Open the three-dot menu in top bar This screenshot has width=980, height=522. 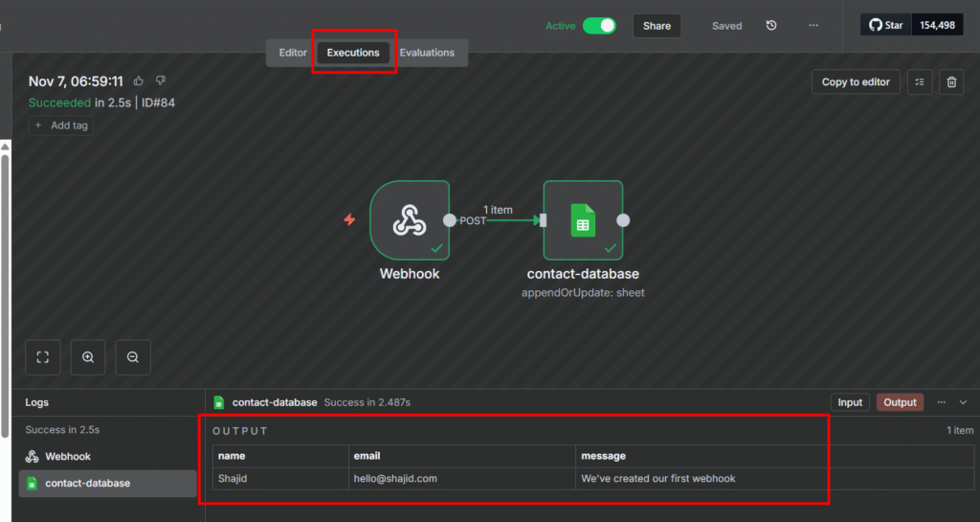click(x=813, y=26)
